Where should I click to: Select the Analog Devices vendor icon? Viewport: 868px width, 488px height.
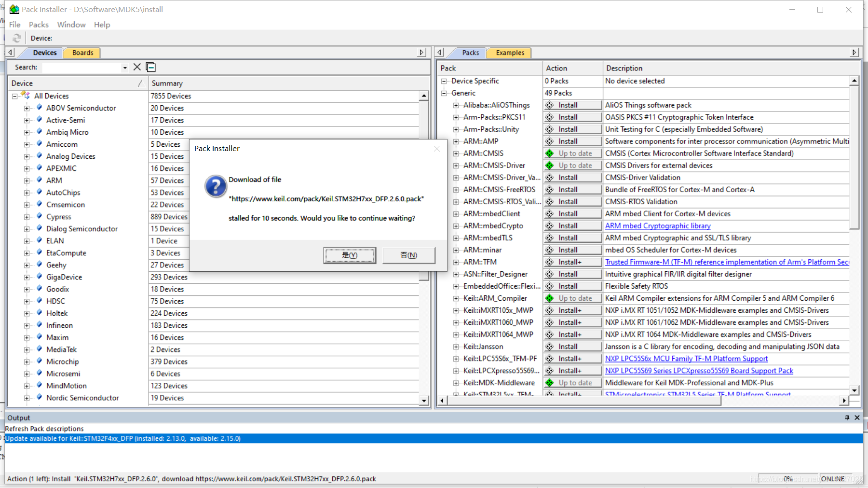coord(39,156)
